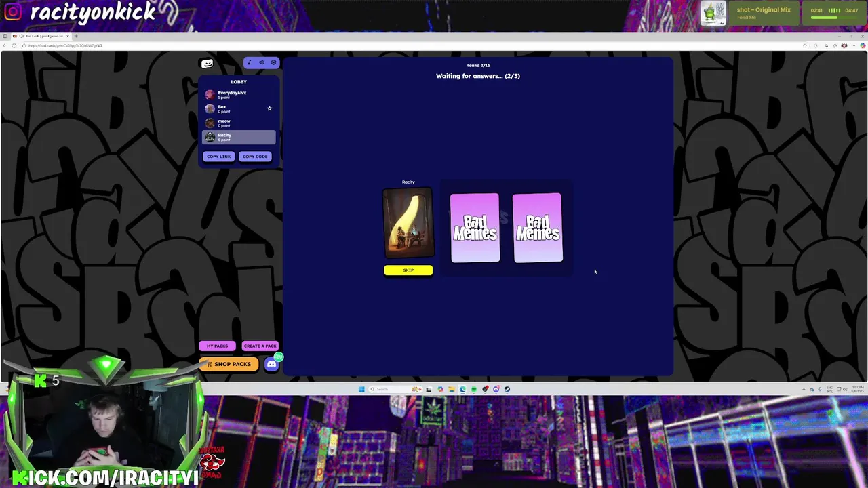The width and height of the screenshot is (868, 488).
Task: Open File Explorer folder on taskbar
Action: tap(452, 389)
